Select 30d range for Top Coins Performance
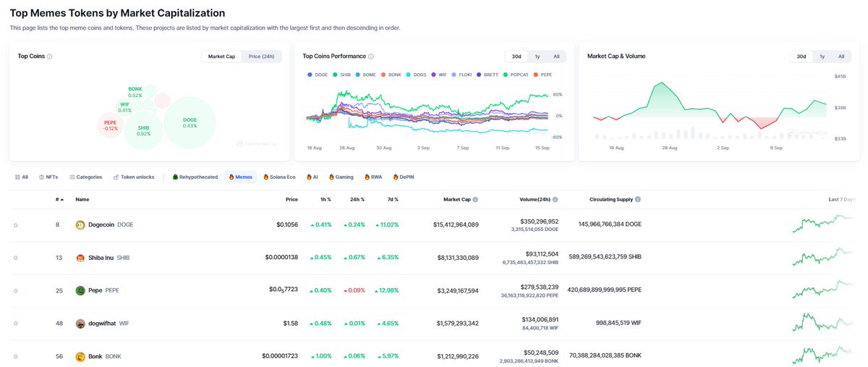 pos(516,56)
